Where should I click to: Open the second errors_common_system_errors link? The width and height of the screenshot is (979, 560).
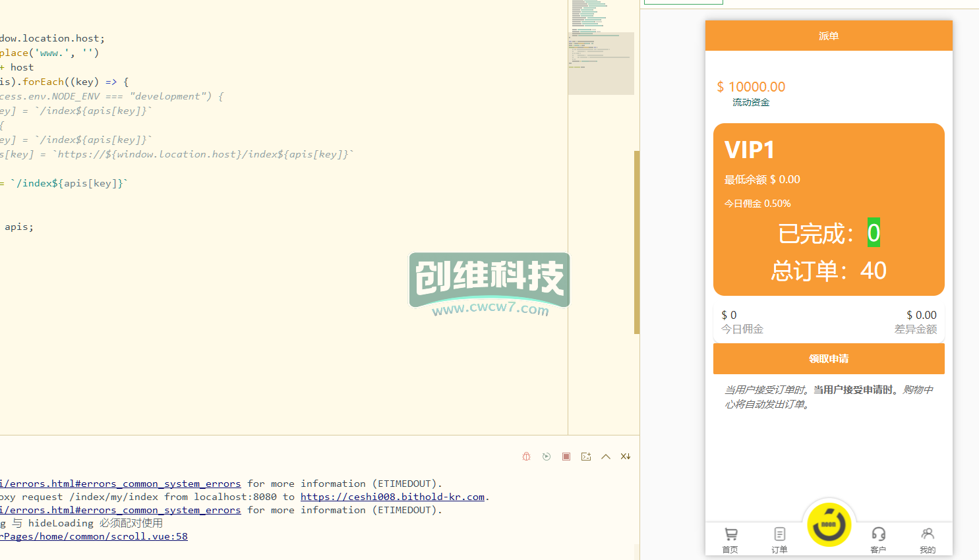[120, 510]
